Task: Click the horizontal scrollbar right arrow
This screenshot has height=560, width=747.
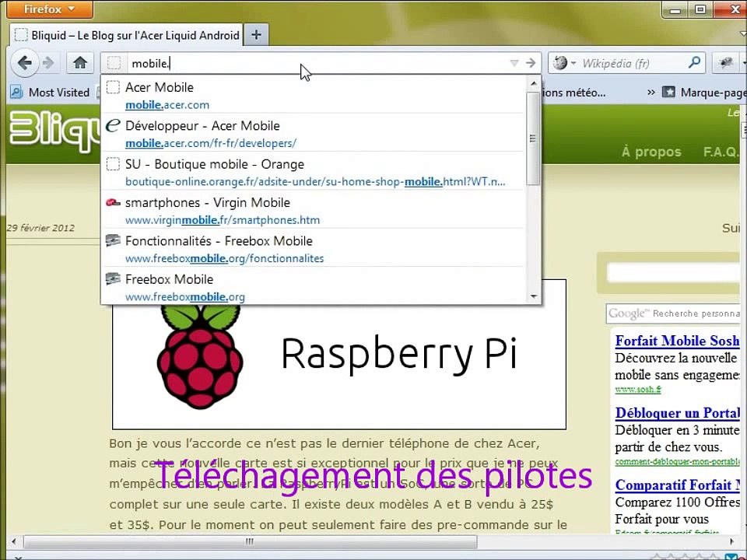Action: (x=731, y=541)
